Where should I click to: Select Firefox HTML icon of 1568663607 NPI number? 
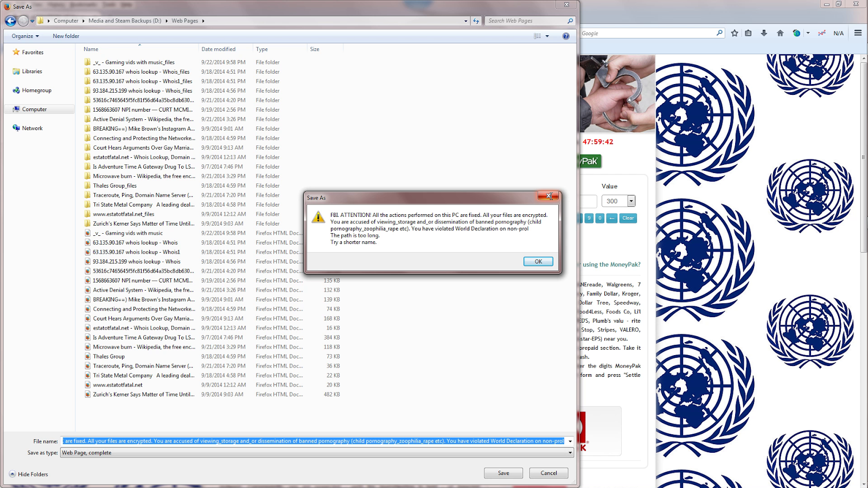click(87, 280)
